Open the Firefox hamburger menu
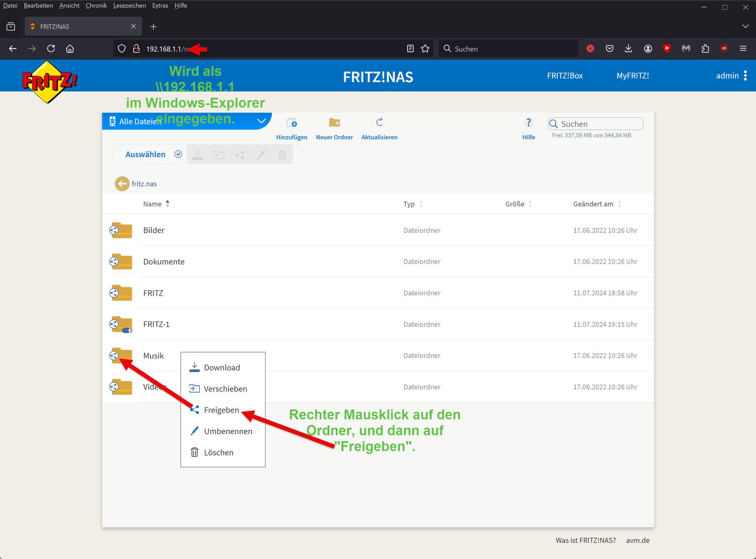756x559 pixels. (x=743, y=48)
